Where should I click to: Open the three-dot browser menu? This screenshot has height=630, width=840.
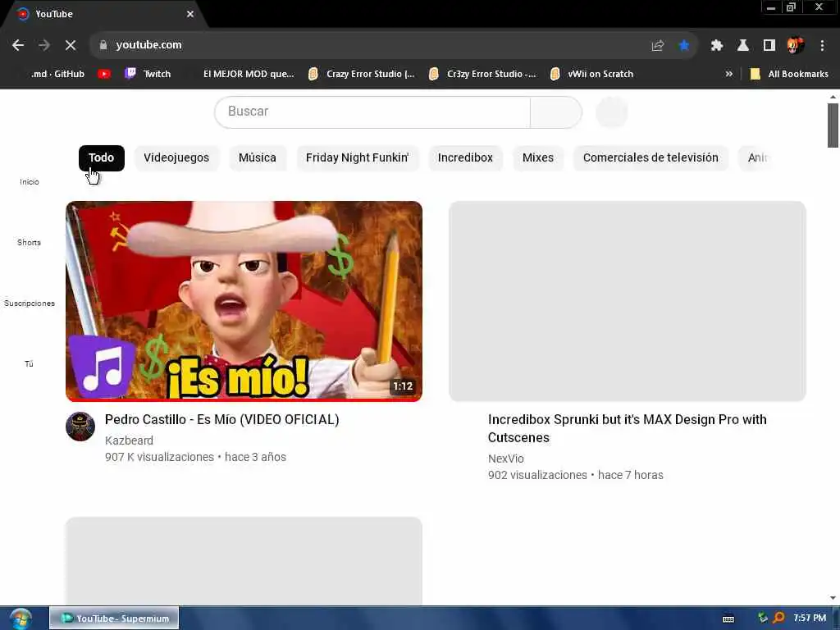point(822,46)
